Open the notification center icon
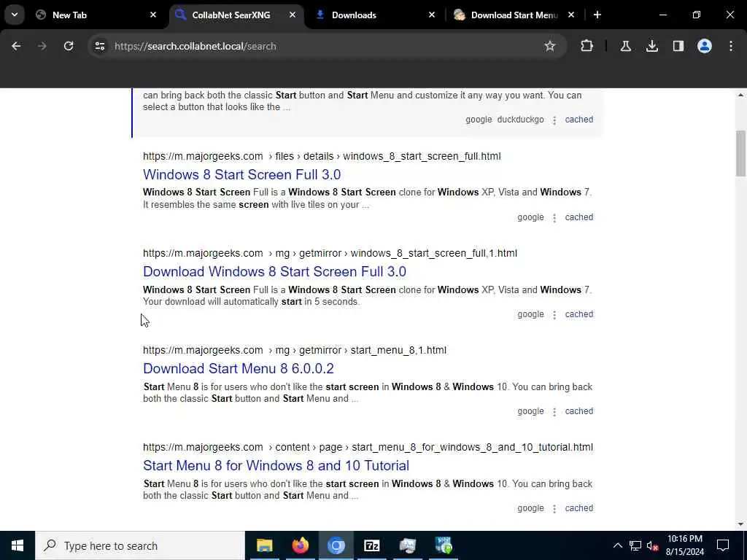Image resolution: width=747 pixels, height=560 pixels. [723, 545]
